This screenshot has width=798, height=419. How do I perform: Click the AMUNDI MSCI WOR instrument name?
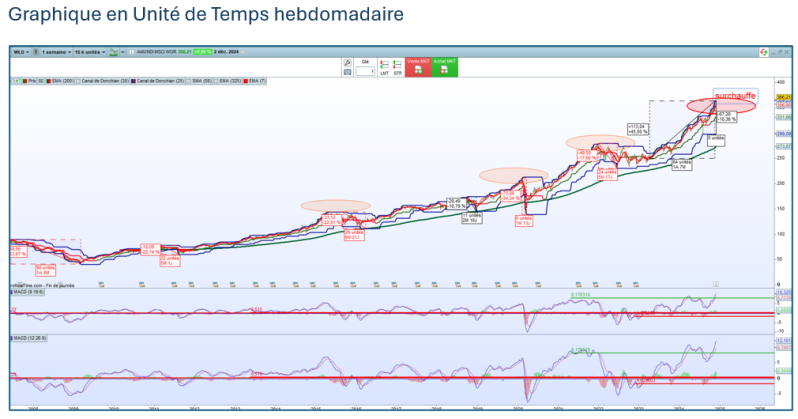coord(156,52)
